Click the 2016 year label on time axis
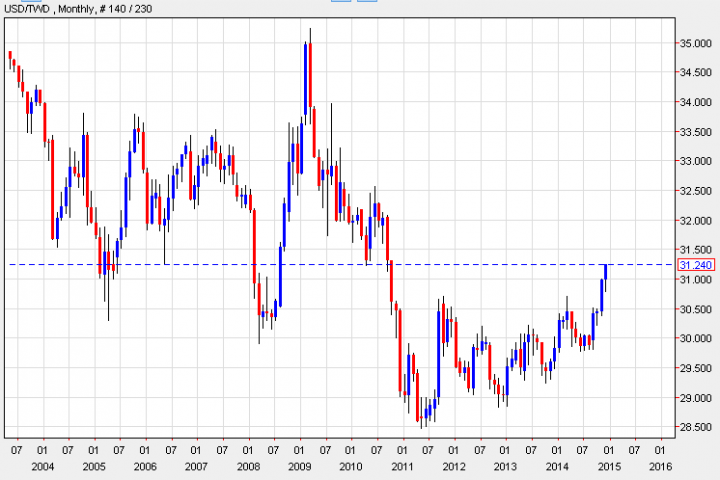Image resolution: width=720 pixels, height=480 pixels. (x=660, y=467)
